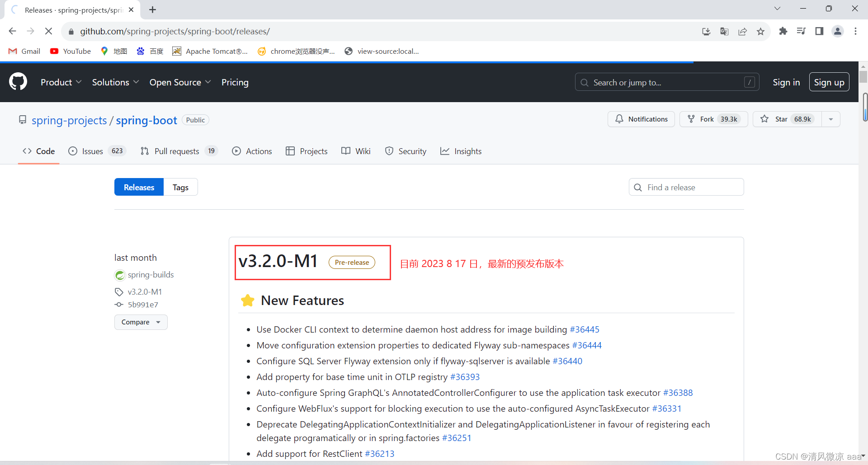This screenshot has width=868, height=465.
Task: Close the Releases browser tab
Action: (131, 9)
